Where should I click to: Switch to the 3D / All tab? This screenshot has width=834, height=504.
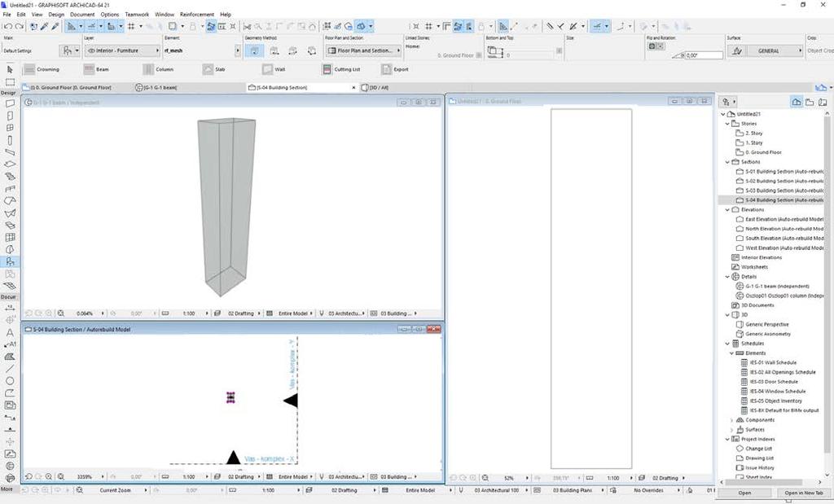pos(375,87)
